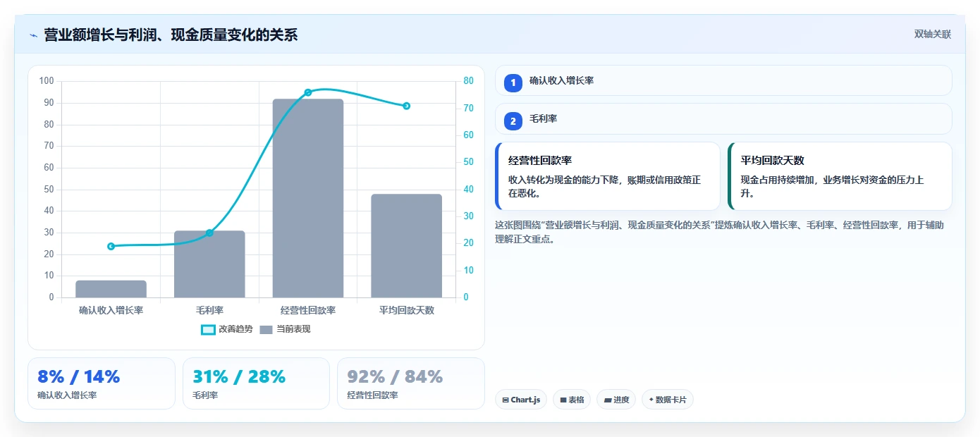Select list item 1 确认收入增长率
980x437 pixels.
[723, 80]
